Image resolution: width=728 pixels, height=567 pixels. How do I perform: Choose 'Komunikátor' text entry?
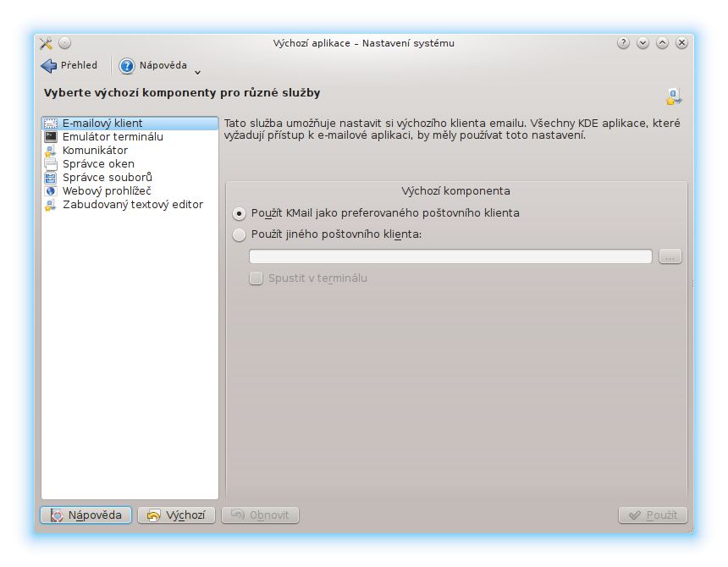tap(95, 151)
